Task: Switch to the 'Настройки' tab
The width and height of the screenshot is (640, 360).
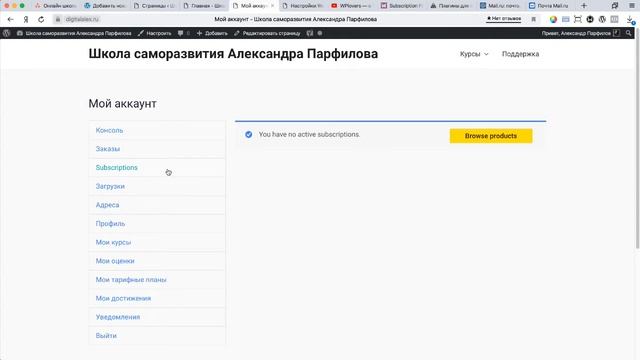Action: coord(303,6)
